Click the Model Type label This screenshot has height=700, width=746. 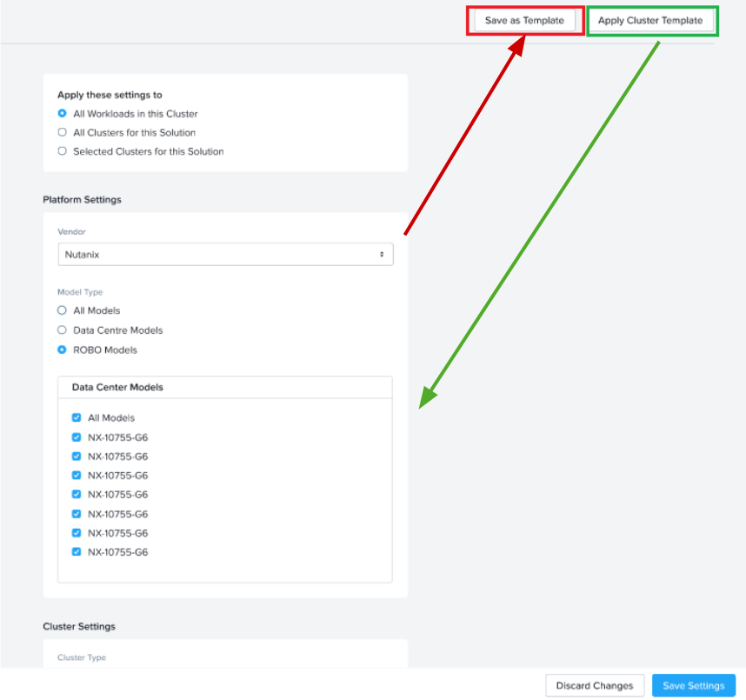click(x=80, y=292)
